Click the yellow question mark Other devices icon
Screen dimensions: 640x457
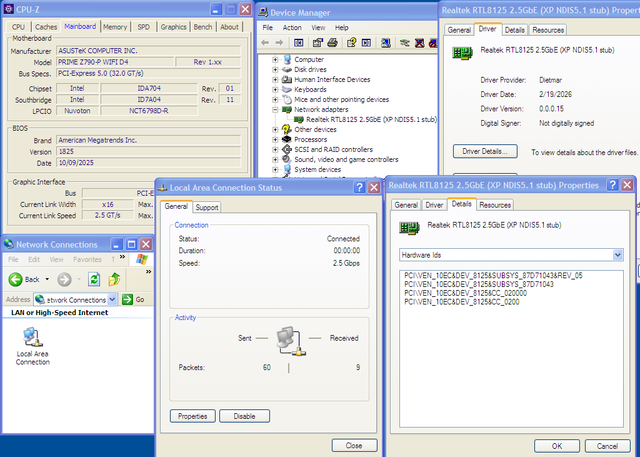[x=287, y=129]
